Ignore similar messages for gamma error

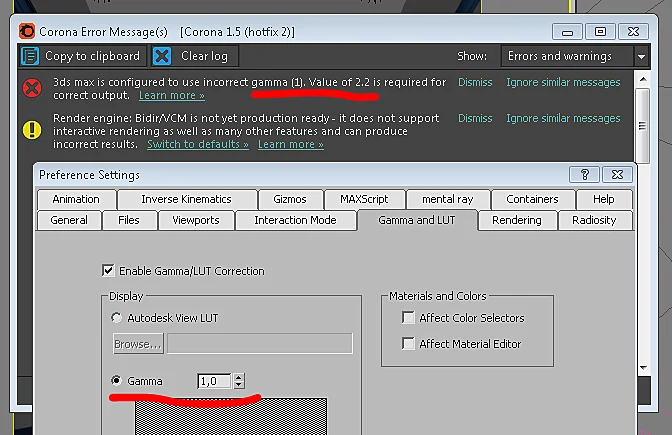563,82
